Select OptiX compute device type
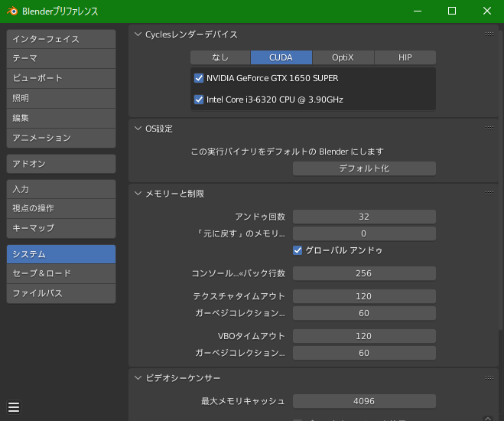 click(x=343, y=57)
